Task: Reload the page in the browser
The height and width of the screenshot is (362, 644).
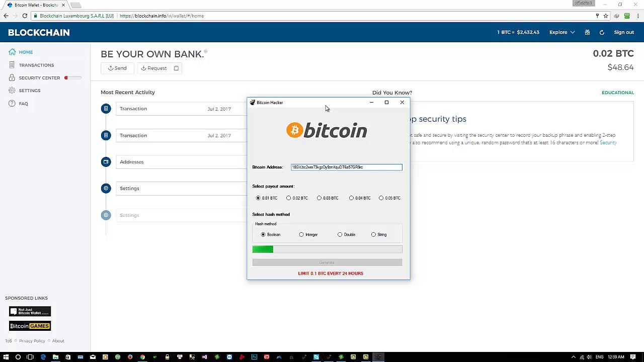Action: pyautogui.click(x=25, y=16)
